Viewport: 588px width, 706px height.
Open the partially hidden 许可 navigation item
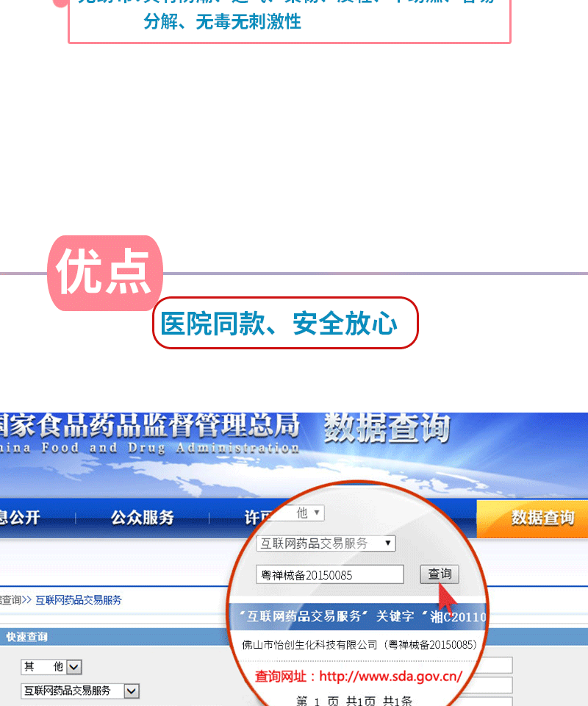[x=257, y=518]
